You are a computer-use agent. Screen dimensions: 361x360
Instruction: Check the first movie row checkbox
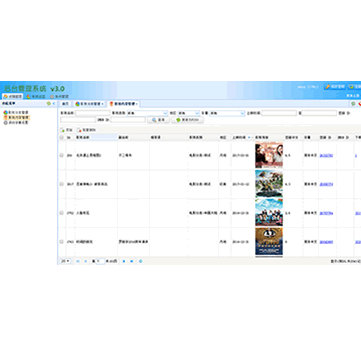coord(61,155)
